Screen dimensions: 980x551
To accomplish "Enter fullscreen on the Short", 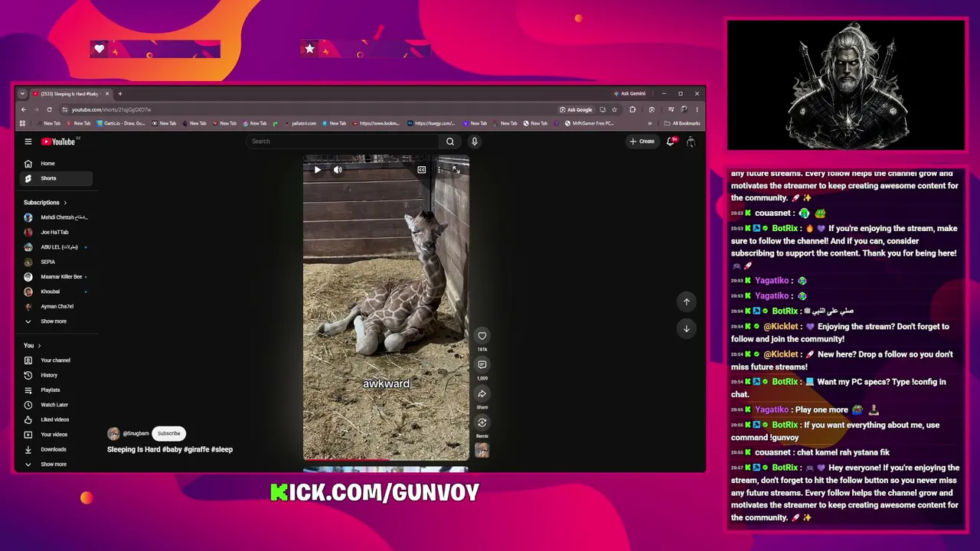I will 456,170.
